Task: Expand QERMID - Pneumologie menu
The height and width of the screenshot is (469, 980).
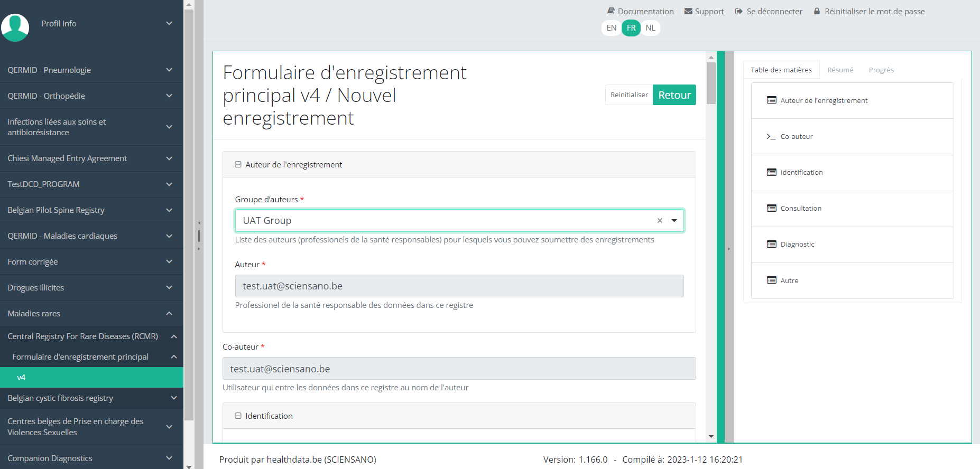Action: pyautogui.click(x=169, y=70)
